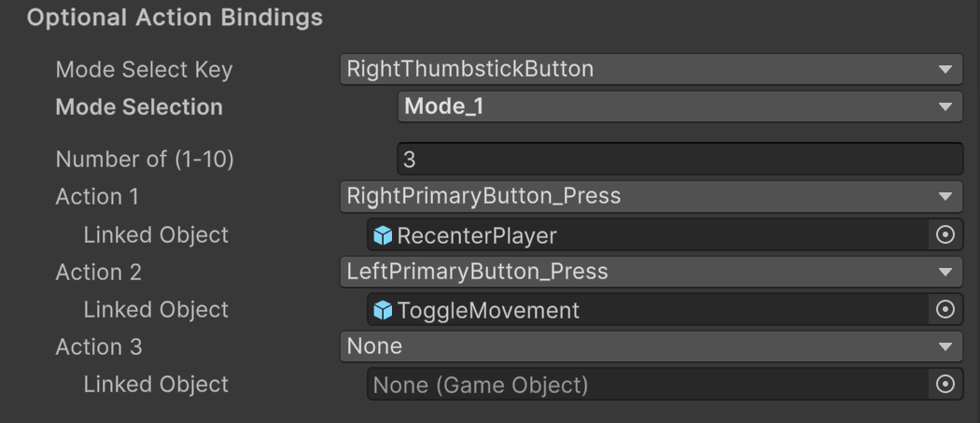This screenshot has height=423, width=980.
Task: Click the ToggleMovement cube icon
Action: pyautogui.click(x=383, y=310)
